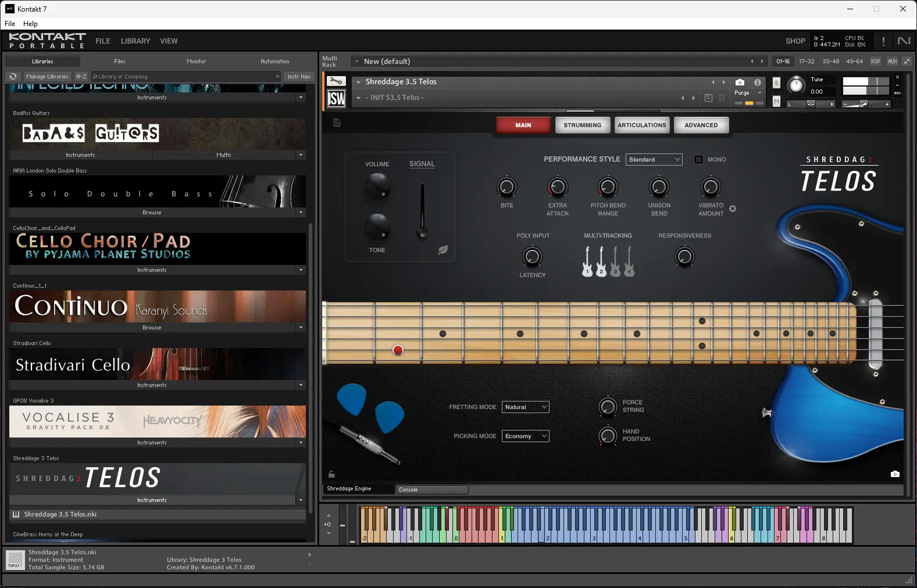Expand BadAss Guitars library options arrow
Image resolution: width=917 pixels, height=588 pixels.
pos(301,155)
